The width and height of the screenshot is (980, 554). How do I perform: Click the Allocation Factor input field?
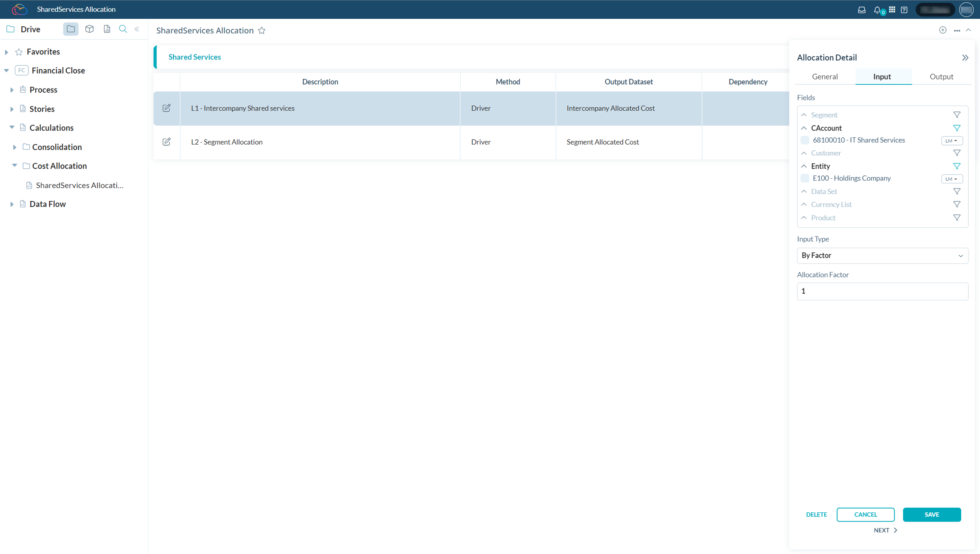click(882, 291)
